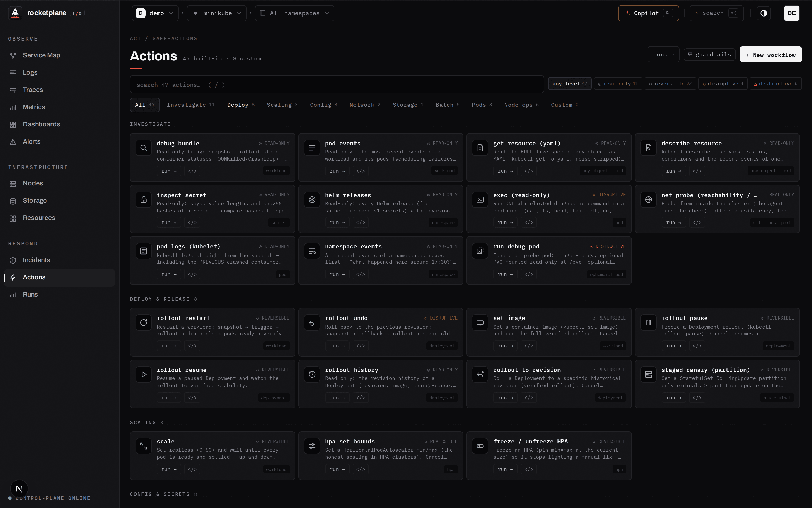Click the N circle badge bottom left
This screenshot has height=508, width=812.
(x=19, y=489)
